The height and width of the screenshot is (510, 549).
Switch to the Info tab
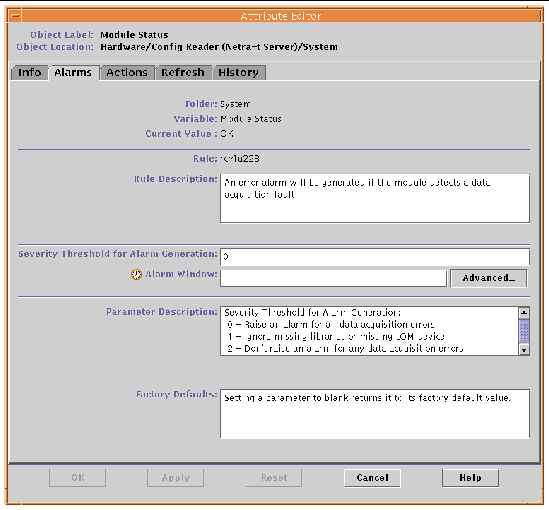point(30,72)
